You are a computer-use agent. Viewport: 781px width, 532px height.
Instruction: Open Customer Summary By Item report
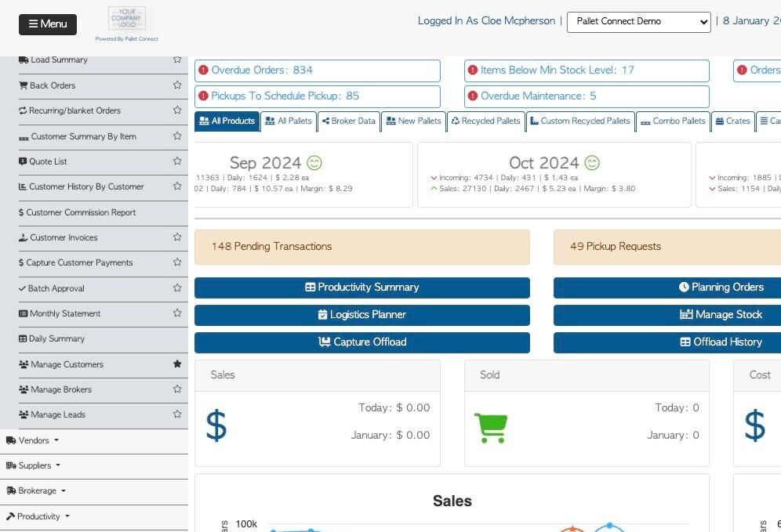click(x=83, y=136)
